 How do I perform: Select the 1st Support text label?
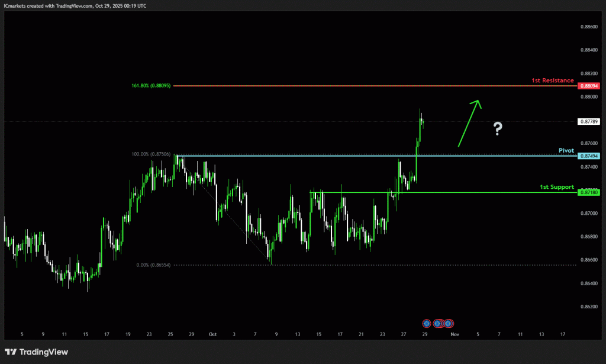(x=556, y=187)
